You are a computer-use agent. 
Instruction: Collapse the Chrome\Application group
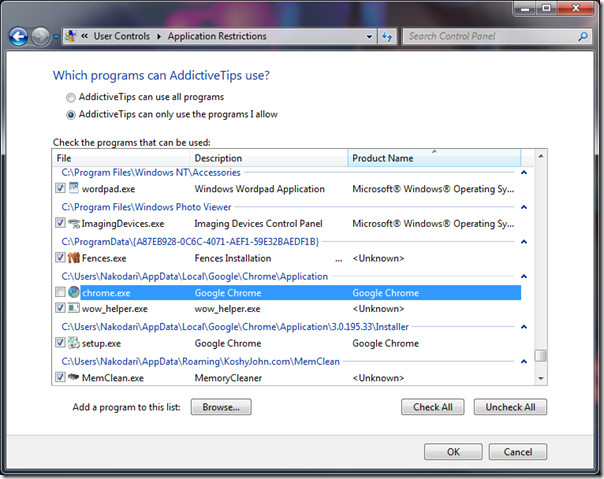point(523,277)
